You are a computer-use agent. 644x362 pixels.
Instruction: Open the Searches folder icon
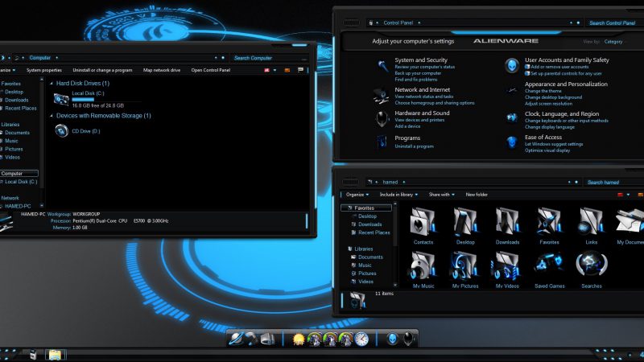[x=592, y=266]
